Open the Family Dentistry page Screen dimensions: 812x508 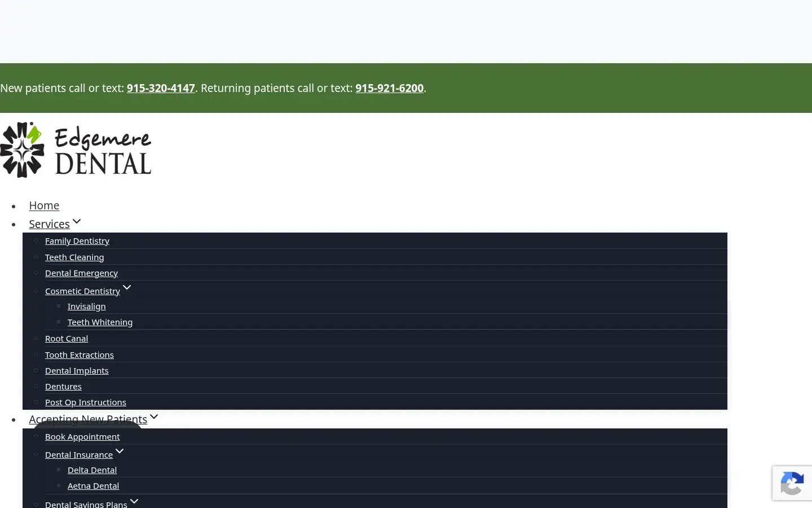[77, 241]
